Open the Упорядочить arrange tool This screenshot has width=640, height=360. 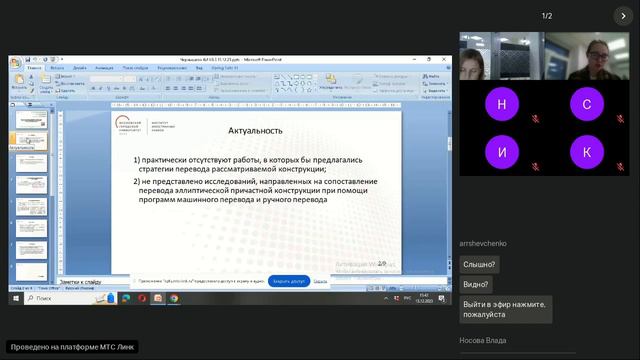[x=331, y=81]
